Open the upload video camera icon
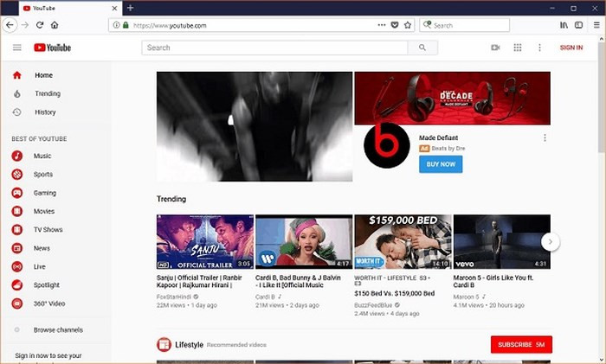The image size is (606, 364). [x=495, y=48]
